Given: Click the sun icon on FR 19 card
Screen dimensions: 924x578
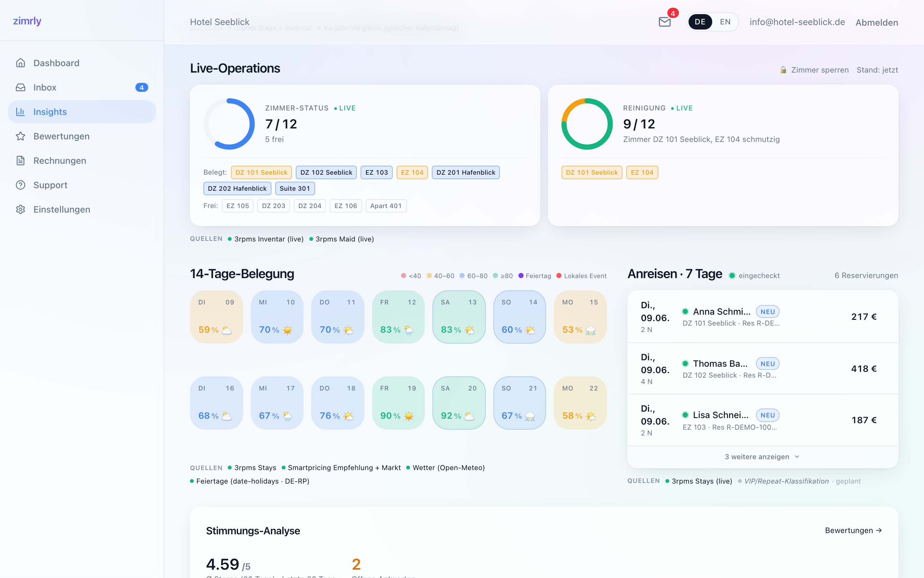Looking at the screenshot, I should coord(408,416).
